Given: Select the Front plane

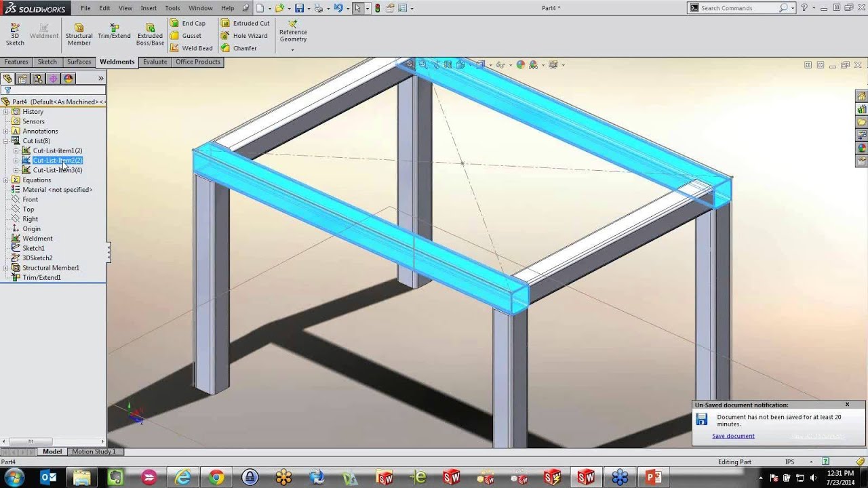Looking at the screenshot, I should (x=30, y=200).
